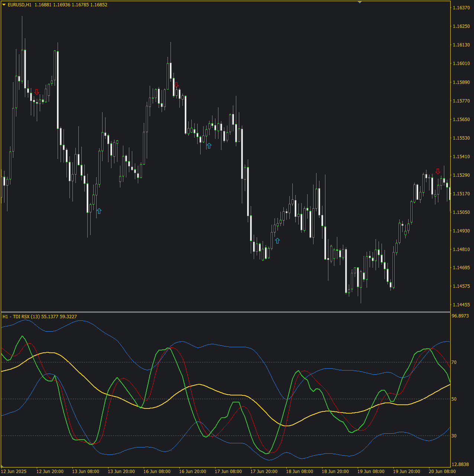Click the '20 Jun 08:00' time axis label

442,472
